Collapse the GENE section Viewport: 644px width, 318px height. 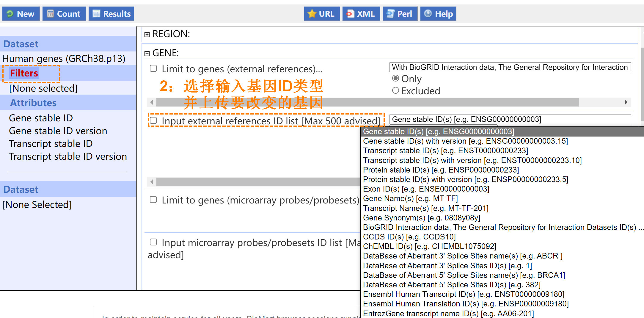(147, 54)
